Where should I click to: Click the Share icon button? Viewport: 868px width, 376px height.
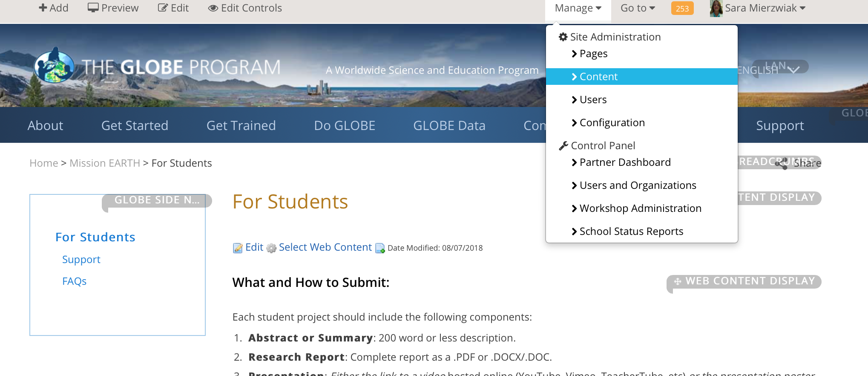tap(782, 163)
